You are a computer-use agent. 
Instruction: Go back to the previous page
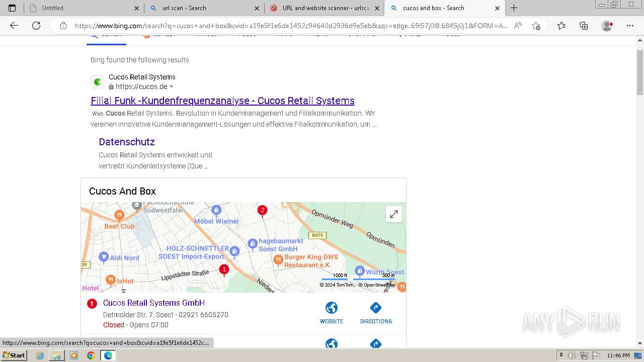14,26
